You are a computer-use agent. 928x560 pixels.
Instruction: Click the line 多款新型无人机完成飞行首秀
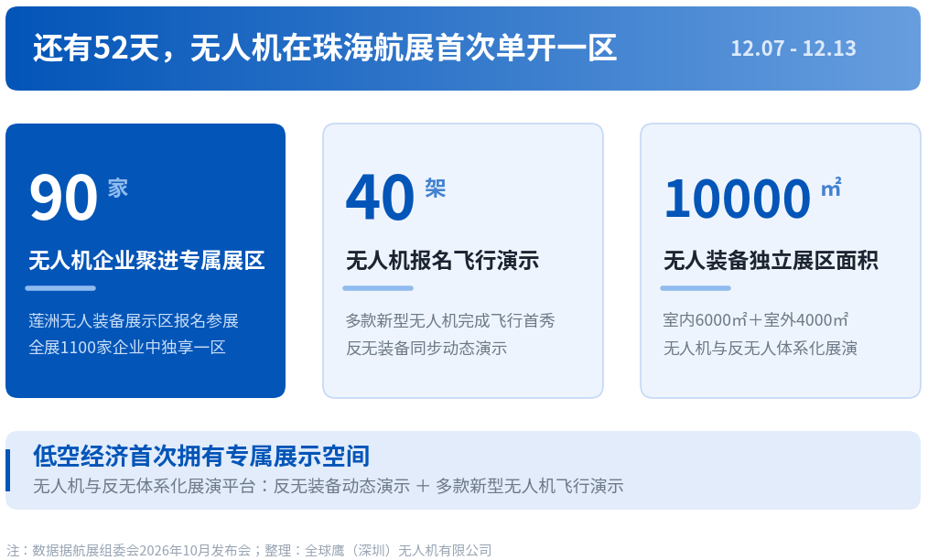tap(450, 321)
